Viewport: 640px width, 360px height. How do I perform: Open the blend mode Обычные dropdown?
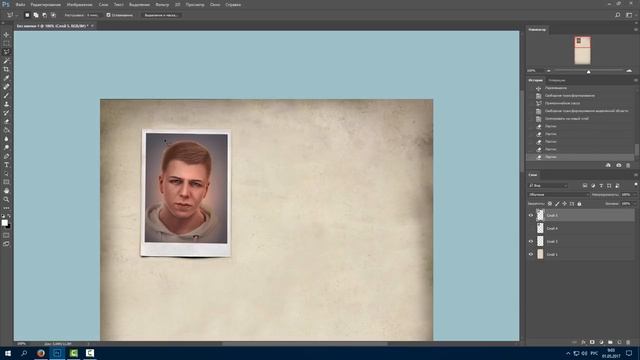[x=558, y=195]
